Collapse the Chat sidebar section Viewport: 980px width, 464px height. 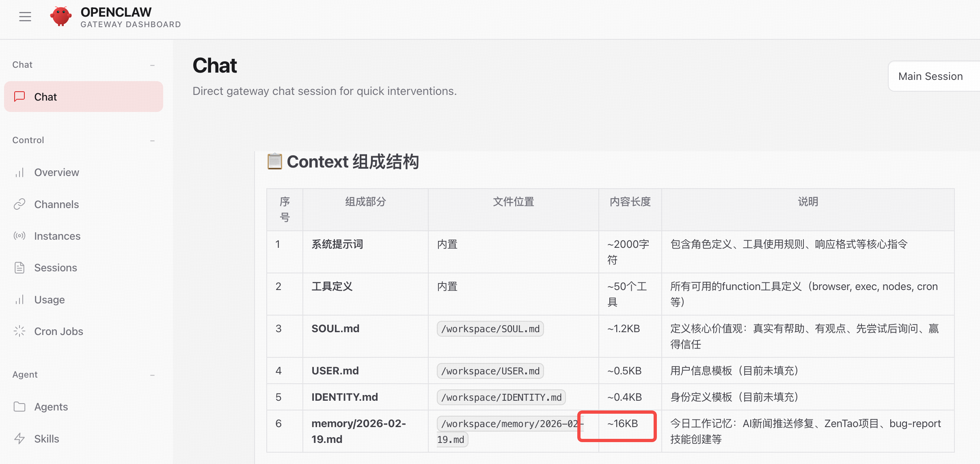(152, 65)
